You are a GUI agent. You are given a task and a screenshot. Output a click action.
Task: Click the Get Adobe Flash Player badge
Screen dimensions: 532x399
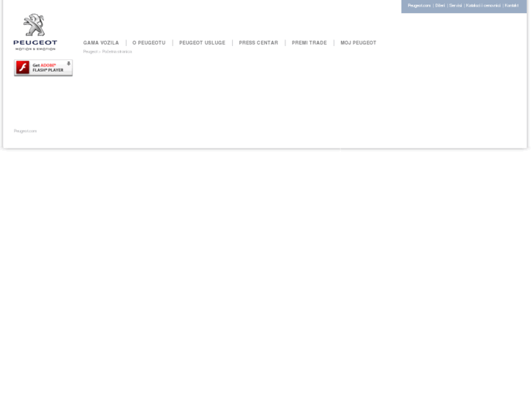[43, 68]
